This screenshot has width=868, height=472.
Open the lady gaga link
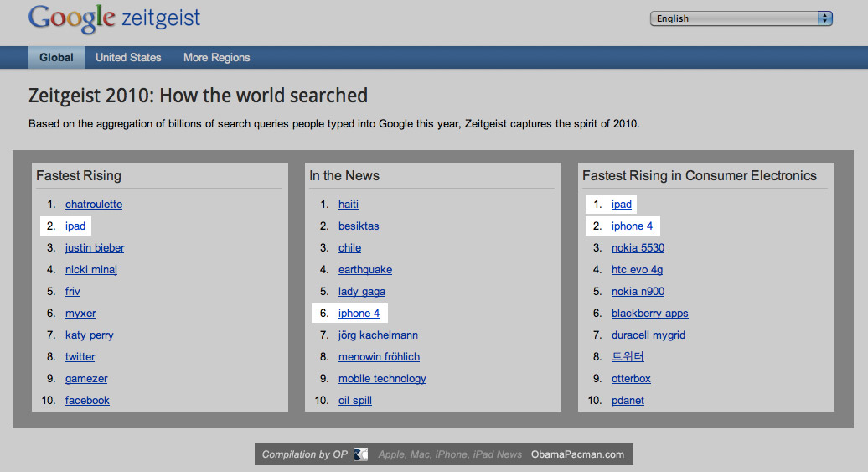pyautogui.click(x=362, y=292)
